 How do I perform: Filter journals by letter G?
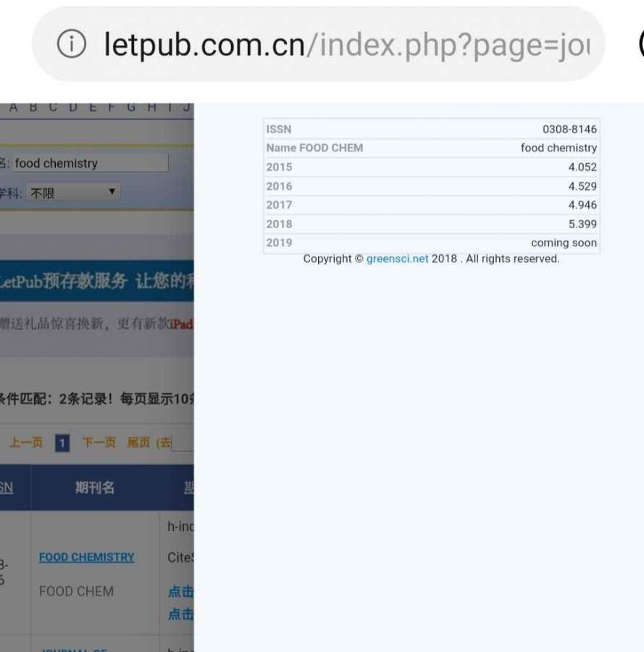coord(131,107)
